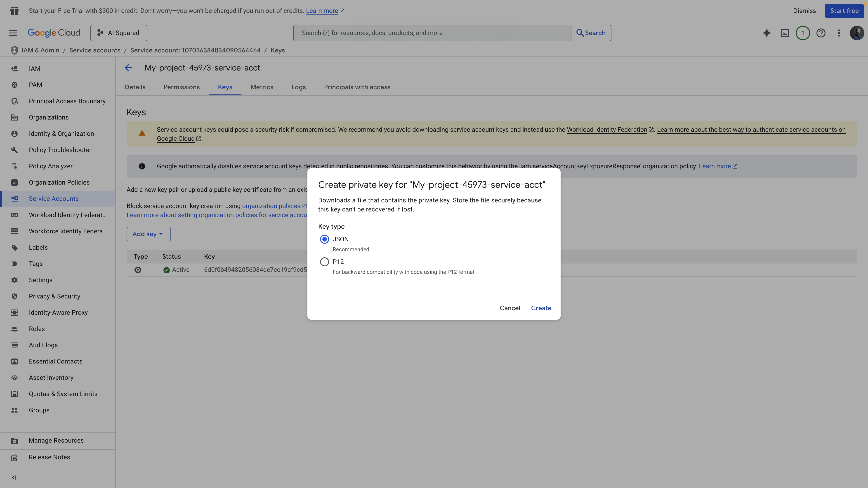The height and width of the screenshot is (488, 868).
Task: Click the Status column header
Action: (x=172, y=257)
